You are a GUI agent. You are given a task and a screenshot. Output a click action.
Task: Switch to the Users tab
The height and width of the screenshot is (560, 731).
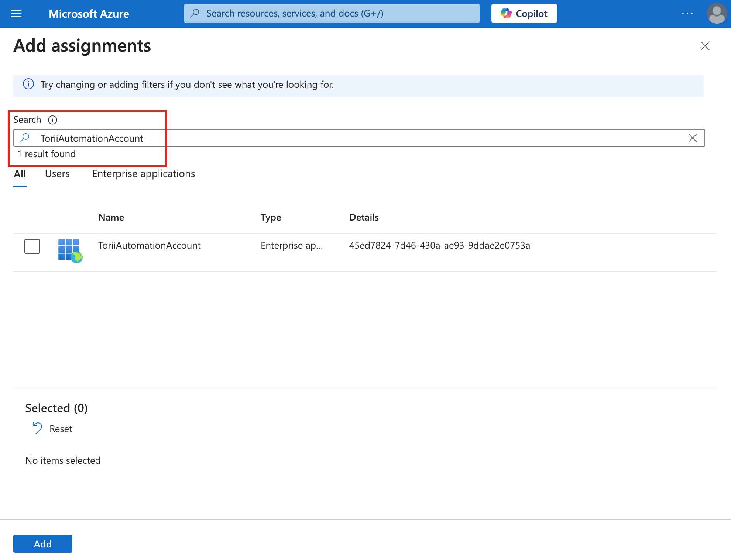[57, 174]
